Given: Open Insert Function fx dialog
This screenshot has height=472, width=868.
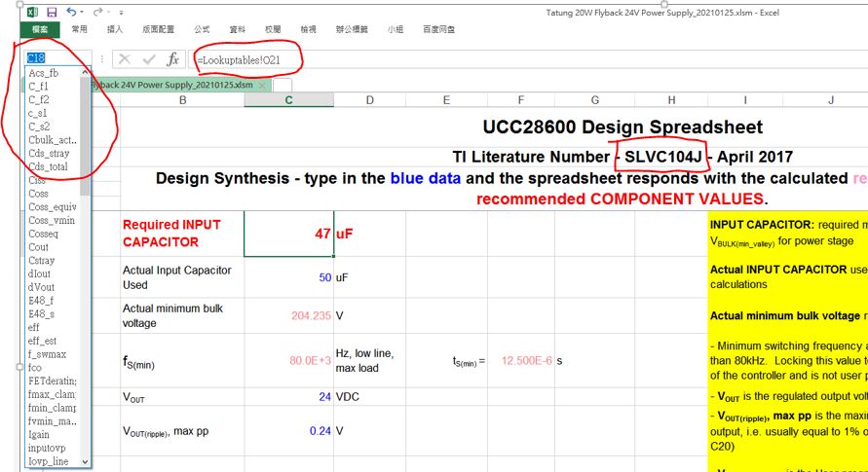Looking at the screenshot, I should click(172, 59).
